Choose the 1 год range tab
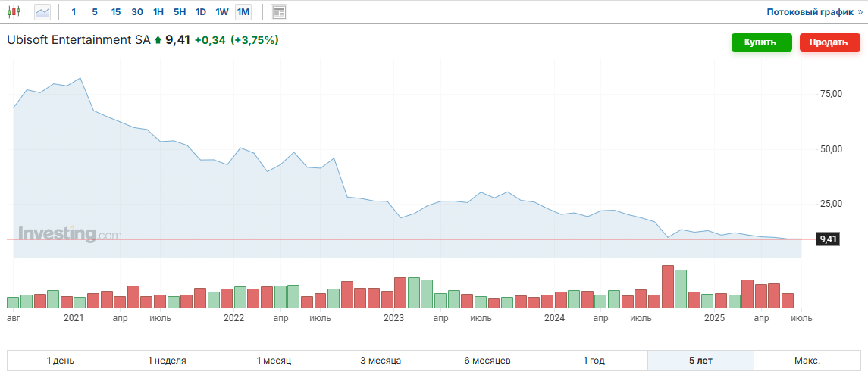868x378 pixels. click(594, 361)
